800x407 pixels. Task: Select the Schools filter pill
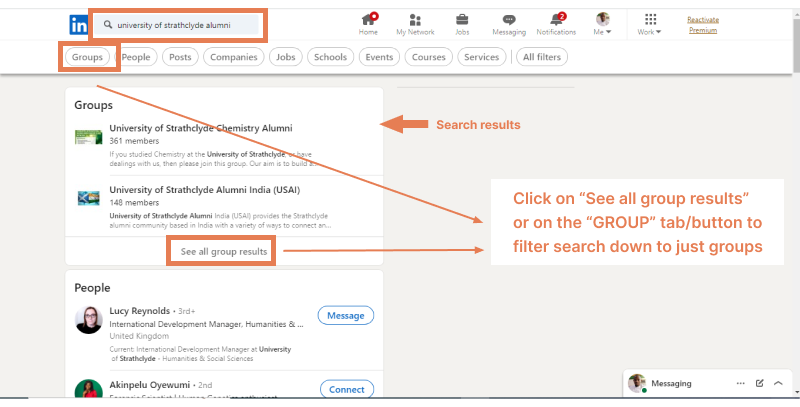330,57
